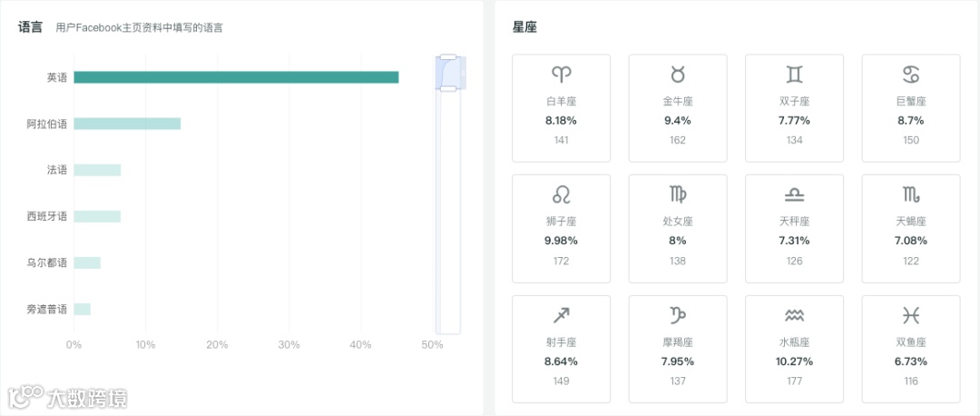Click the Pisces (双鱼座) symbol icon
Screen dimensions: 980x416
coord(910,315)
